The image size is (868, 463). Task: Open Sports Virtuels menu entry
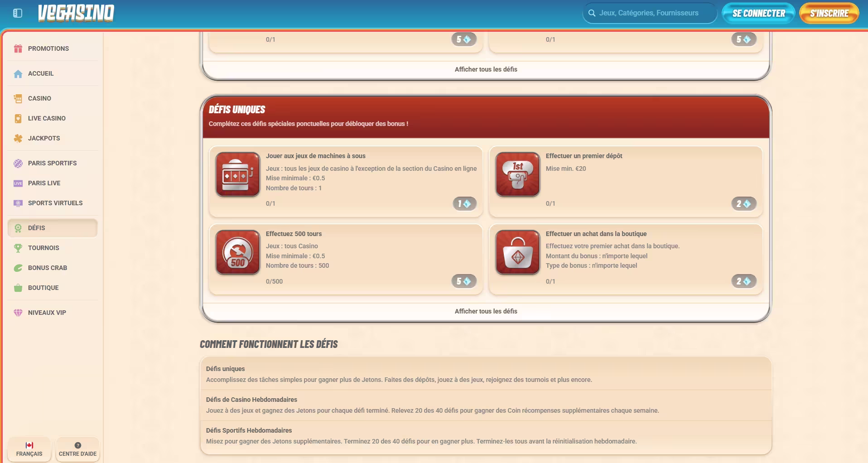pos(53,203)
